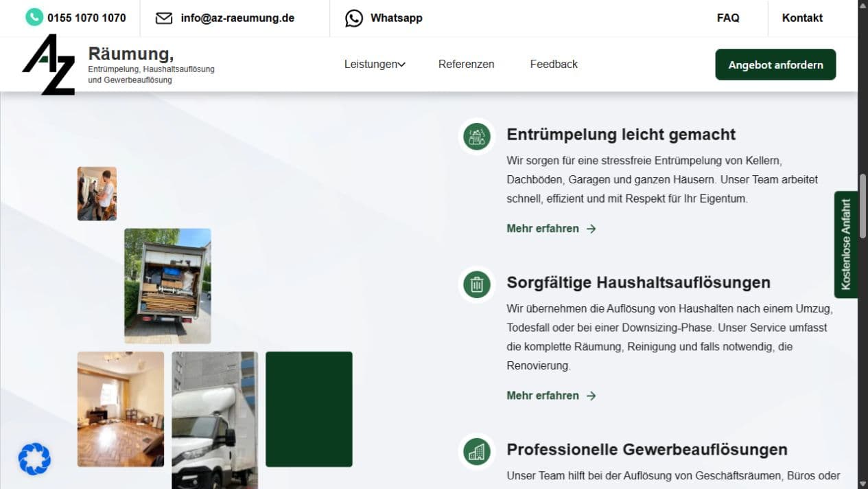
Task: Open thumbnail of empty parquet room
Action: tap(121, 409)
